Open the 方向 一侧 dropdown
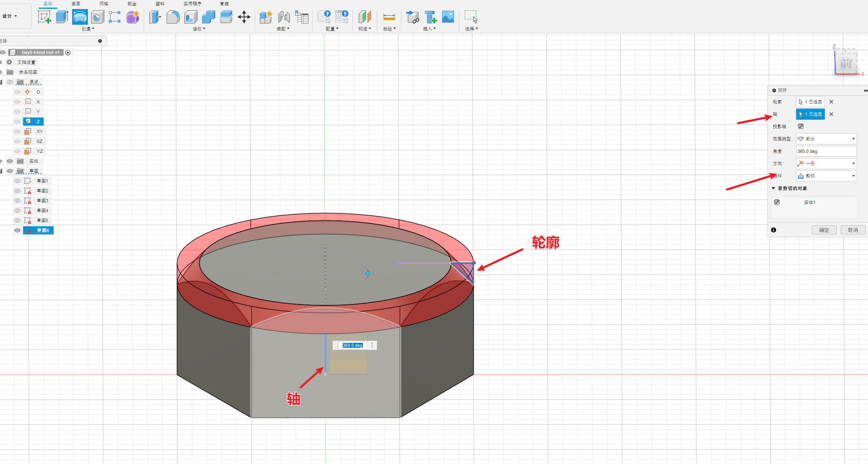This screenshot has width=868, height=464. click(826, 164)
